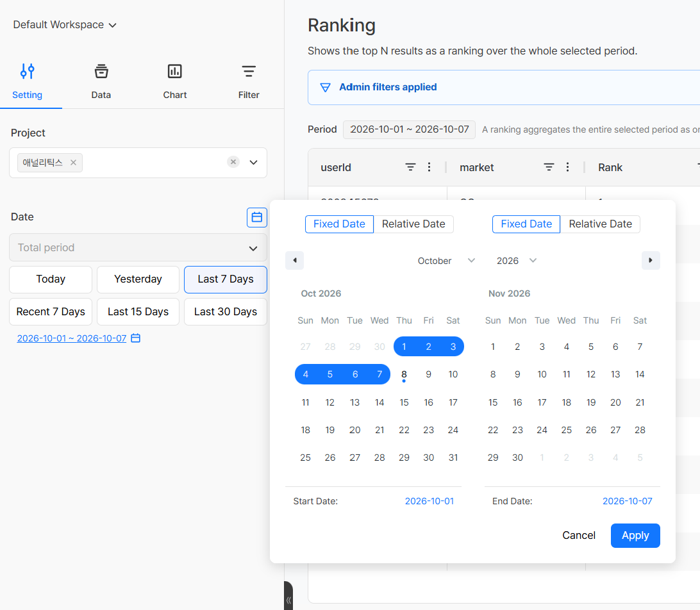Choose the Last 30 Days preset
The height and width of the screenshot is (610, 700).
226,312
